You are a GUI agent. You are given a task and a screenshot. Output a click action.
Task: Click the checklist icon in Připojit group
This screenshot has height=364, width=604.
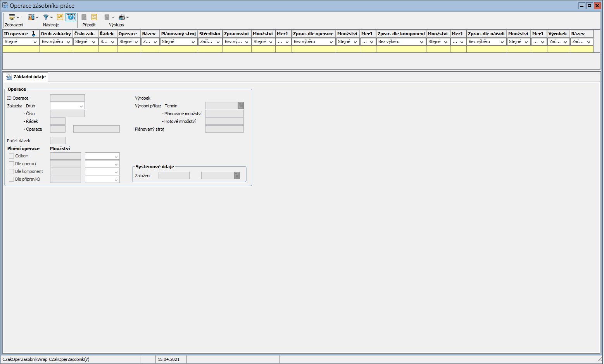coord(94,17)
